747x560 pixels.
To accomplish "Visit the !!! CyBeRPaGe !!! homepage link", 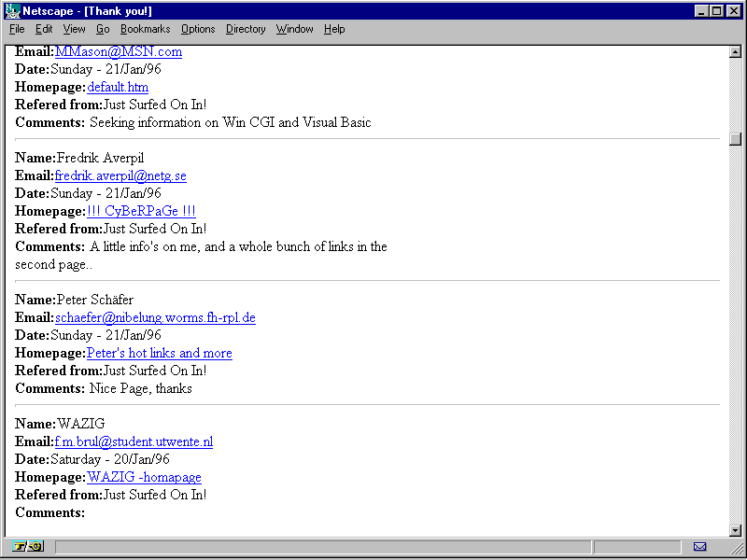I will coord(141,211).
